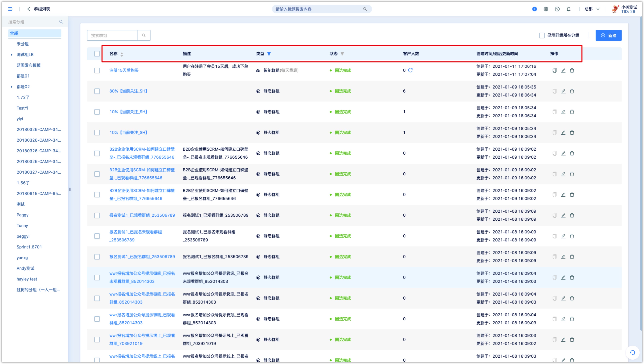The height and width of the screenshot is (364, 644).
Task: Copy the 80%【当前关注_SH】 group
Action: point(554,91)
